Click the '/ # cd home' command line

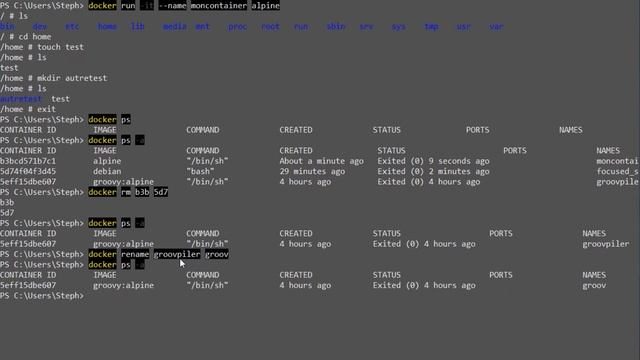click(26, 37)
